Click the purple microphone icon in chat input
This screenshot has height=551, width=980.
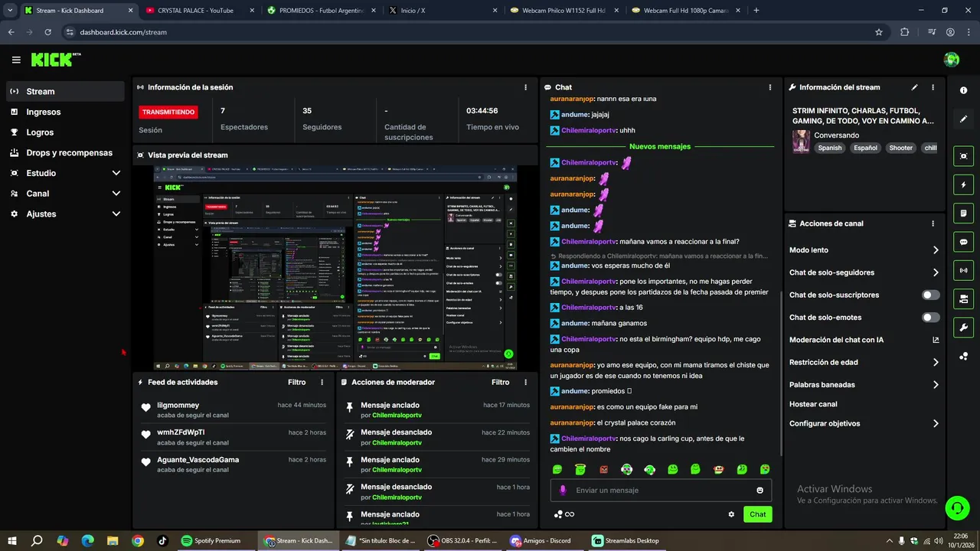tap(563, 491)
